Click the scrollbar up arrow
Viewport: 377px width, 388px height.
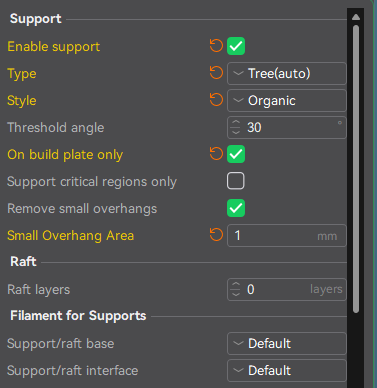(x=356, y=17)
